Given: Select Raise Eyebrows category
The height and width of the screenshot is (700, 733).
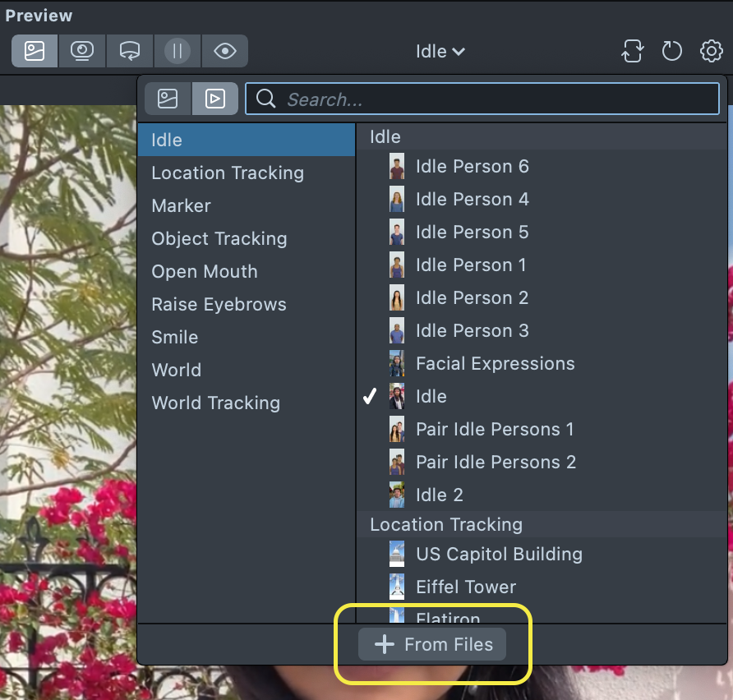Looking at the screenshot, I should coord(219,305).
